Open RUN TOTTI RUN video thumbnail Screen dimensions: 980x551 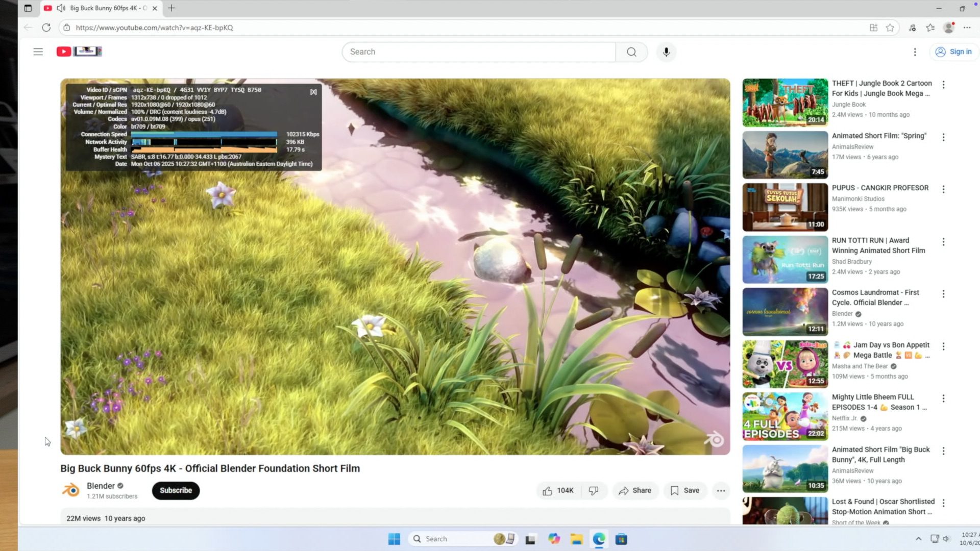785,260
